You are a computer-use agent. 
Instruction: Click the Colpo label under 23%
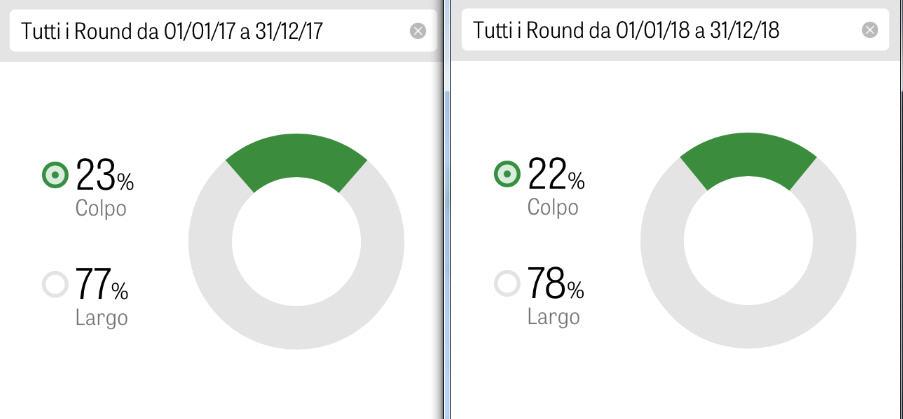(x=101, y=209)
